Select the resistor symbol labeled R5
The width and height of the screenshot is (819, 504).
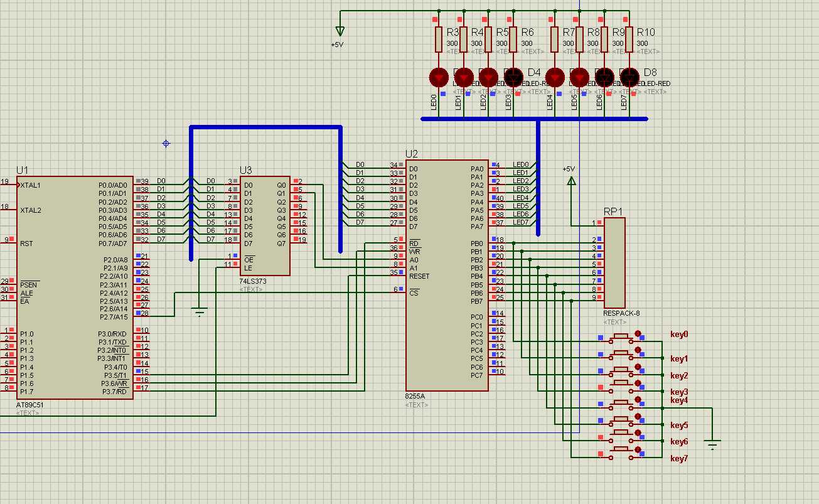point(488,39)
